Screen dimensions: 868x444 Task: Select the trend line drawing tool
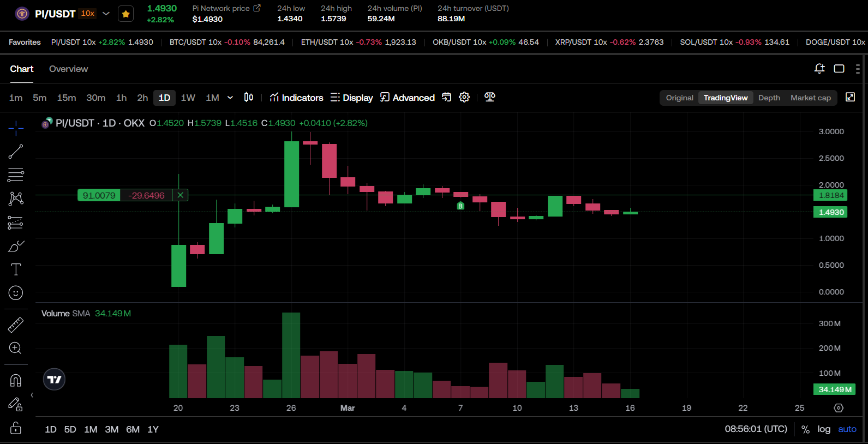point(16,152)
